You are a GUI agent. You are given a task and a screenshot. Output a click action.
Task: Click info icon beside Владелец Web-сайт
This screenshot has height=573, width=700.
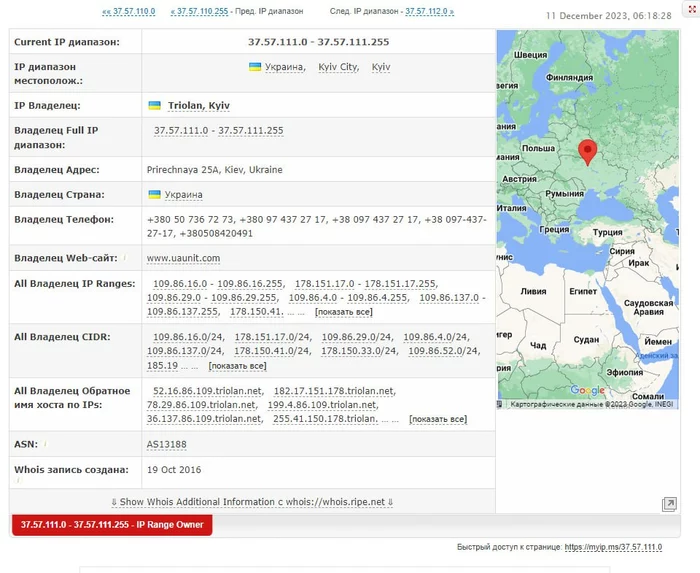pyautogui.click(x=125, y=257)
